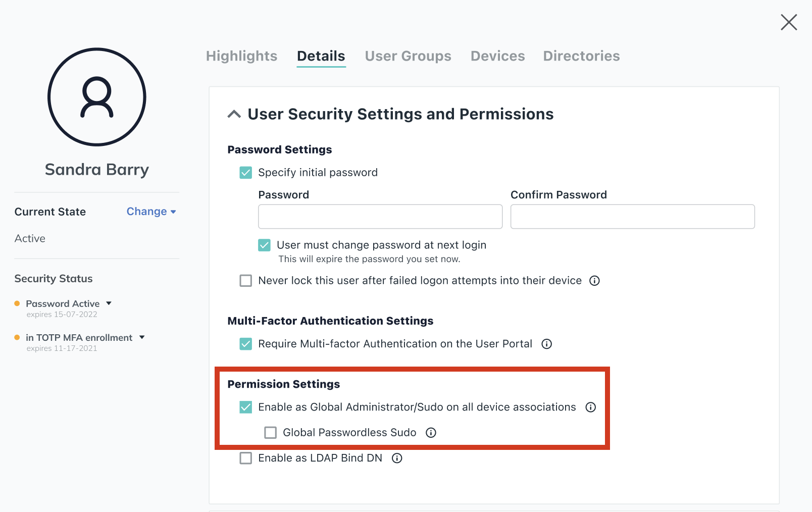The width and height of the screenshot is (812, 512).
Task: Click Sandra Barry's profile avatar icon
Action: pos(96,97)
